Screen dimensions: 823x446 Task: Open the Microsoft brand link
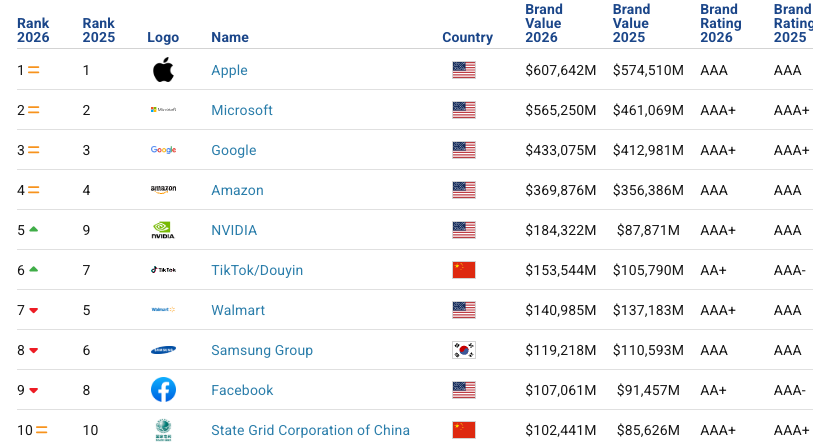coord(241,110)
